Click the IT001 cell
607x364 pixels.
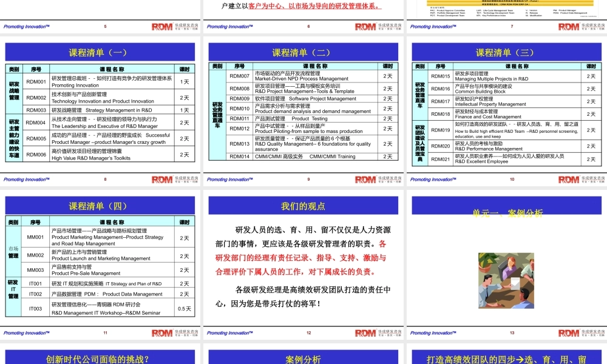point(35,283)
